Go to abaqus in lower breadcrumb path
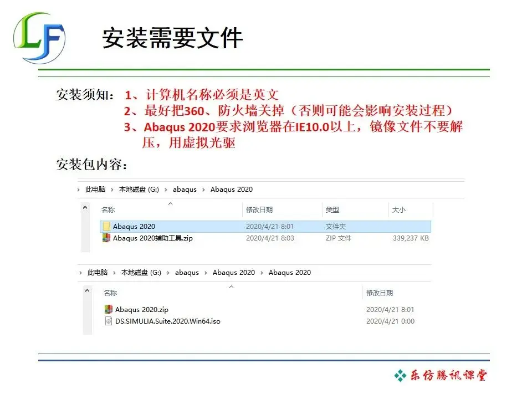The width and height of the screenshot is (532, 399). [187, 273]
